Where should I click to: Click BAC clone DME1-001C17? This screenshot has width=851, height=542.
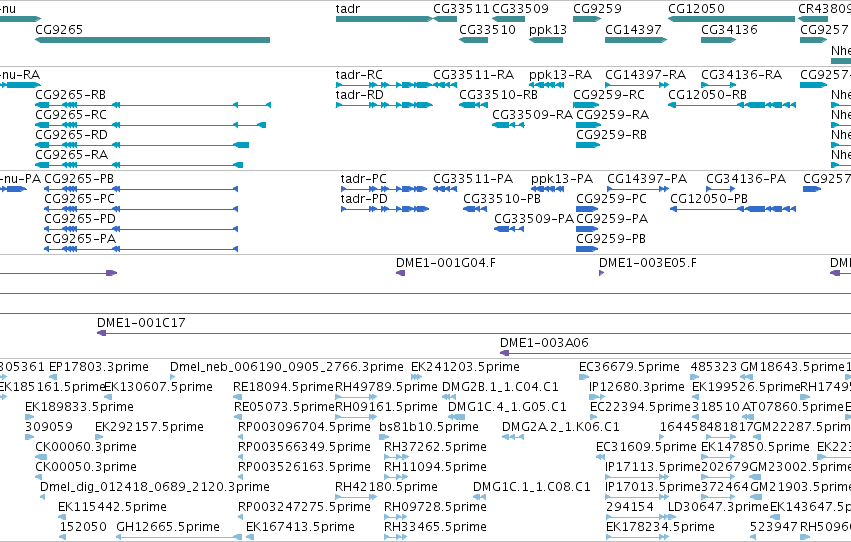pyautogui.click(x=474, y=333)
